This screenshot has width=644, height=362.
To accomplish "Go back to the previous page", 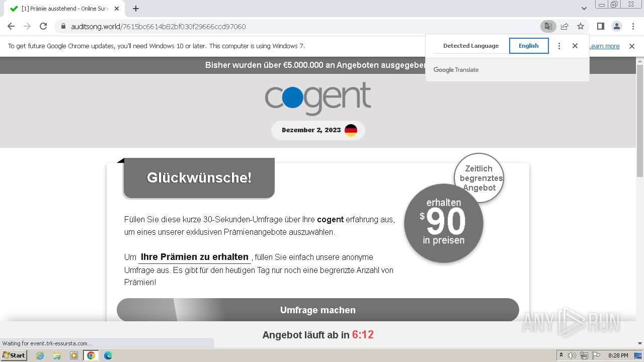I will pyautogui.click(x=11, y=26).
